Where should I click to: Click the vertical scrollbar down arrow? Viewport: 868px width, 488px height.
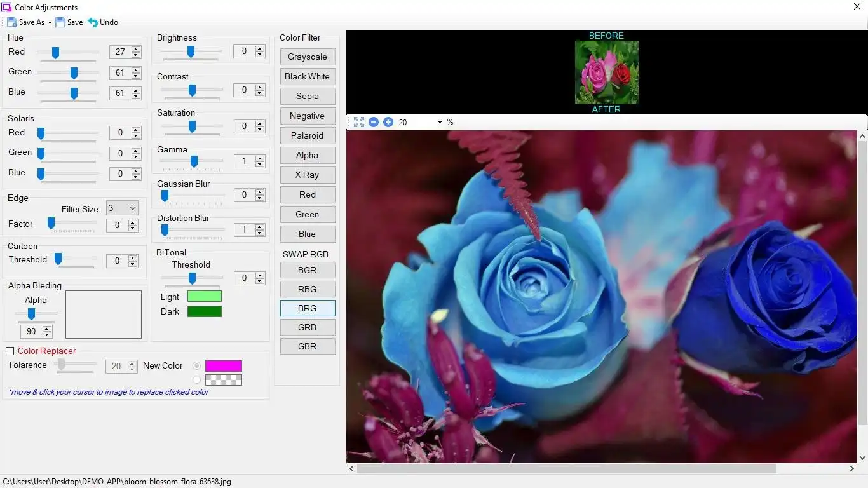[862, 458]
